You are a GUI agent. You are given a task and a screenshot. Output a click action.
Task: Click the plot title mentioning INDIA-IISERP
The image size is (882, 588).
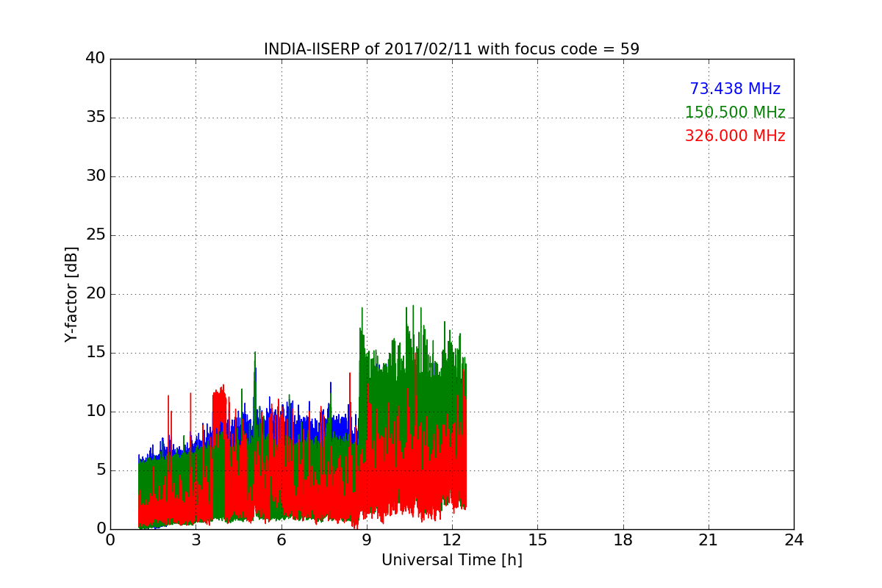[x=451, y=49]
